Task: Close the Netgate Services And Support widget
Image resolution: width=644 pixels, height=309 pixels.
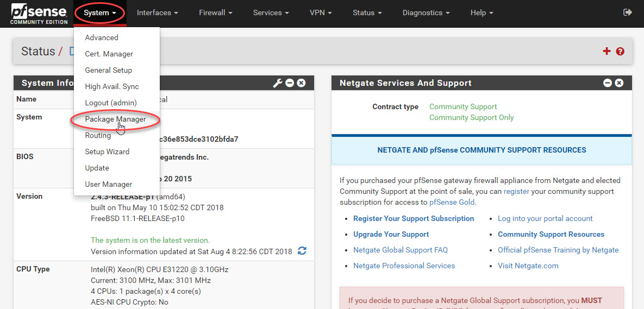Action: 619,83
